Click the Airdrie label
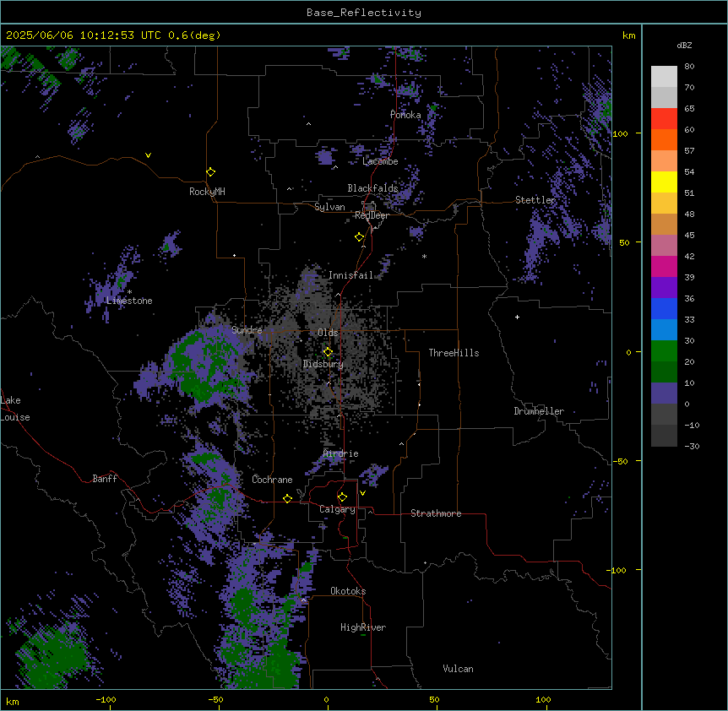Image resolution: width=728 pixels, height=711 pixels. pyautogui.click(x=341, y=453)
